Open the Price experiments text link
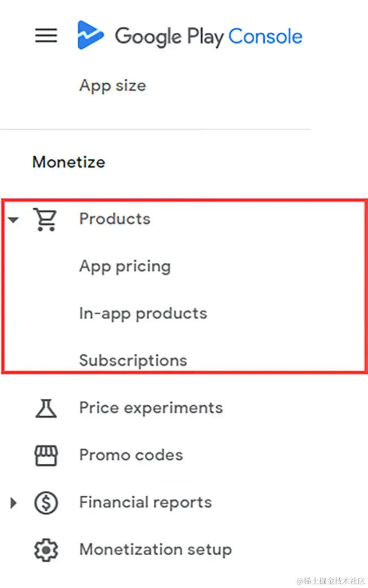The image size is (368, 588). click(x=151, y=408)
